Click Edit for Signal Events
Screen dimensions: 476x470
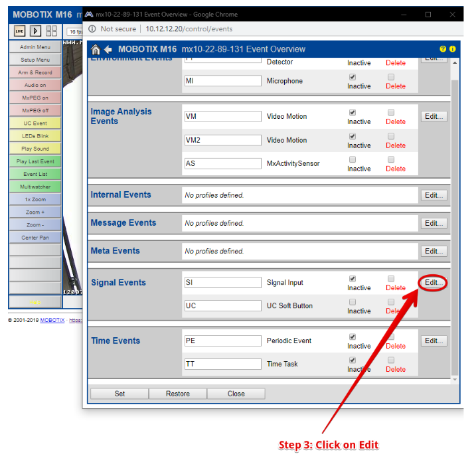(434, 283)
